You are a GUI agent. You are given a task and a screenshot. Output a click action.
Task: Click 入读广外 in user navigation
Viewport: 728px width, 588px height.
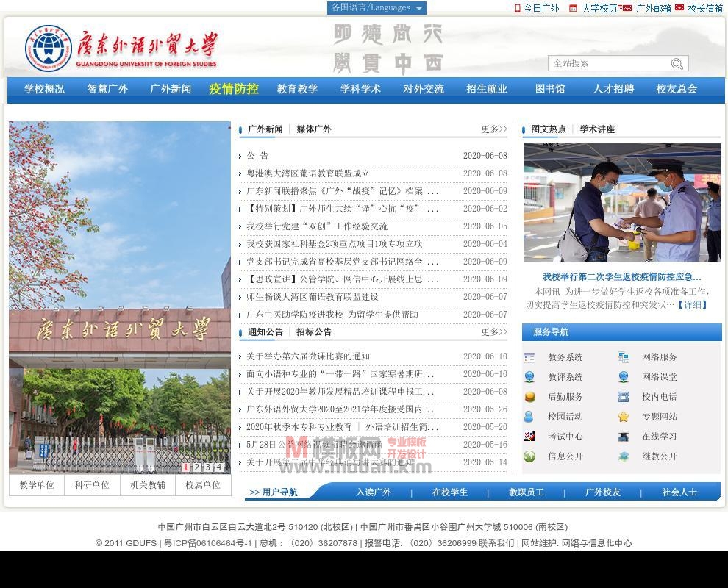point(374,492)
